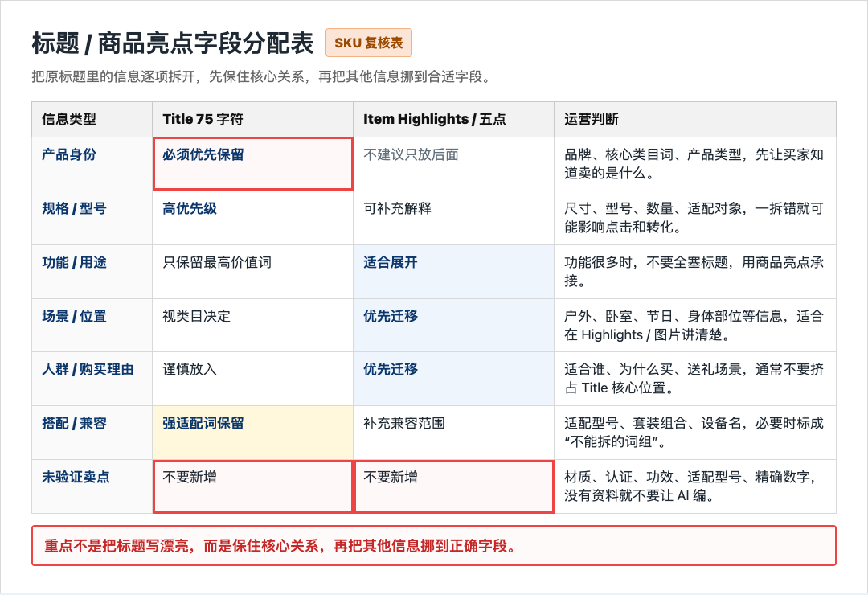Click the note starting 尺寸、型号、数量

(x=694, y=218)
